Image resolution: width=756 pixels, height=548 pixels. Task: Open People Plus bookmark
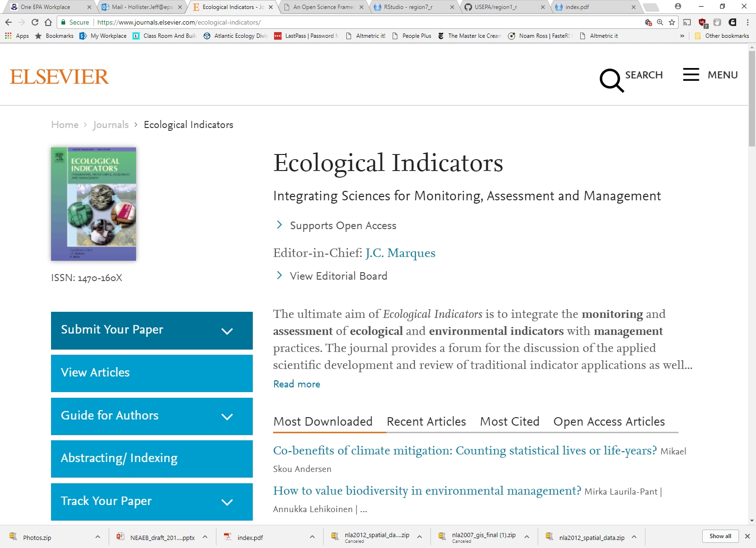(412, 36)
